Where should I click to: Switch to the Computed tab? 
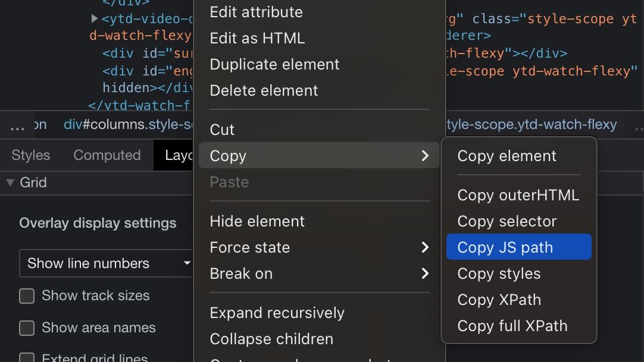pos(107,155)
